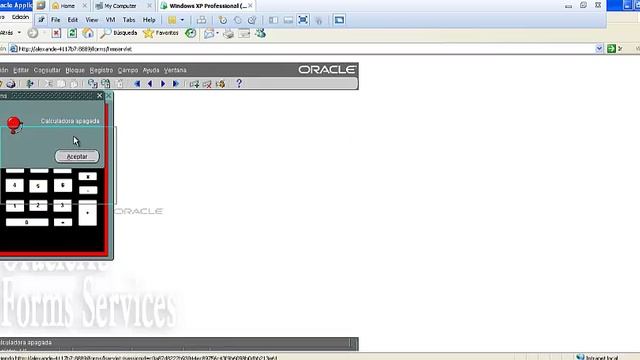Screen dimensions: 640x360
Task: Click the VMware console view icon
Action: 288,20
